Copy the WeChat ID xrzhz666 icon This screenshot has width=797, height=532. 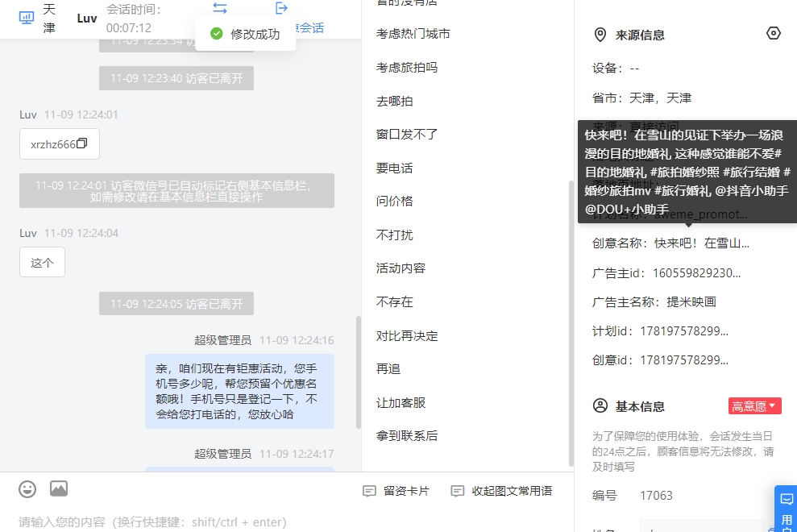(82, 143)
